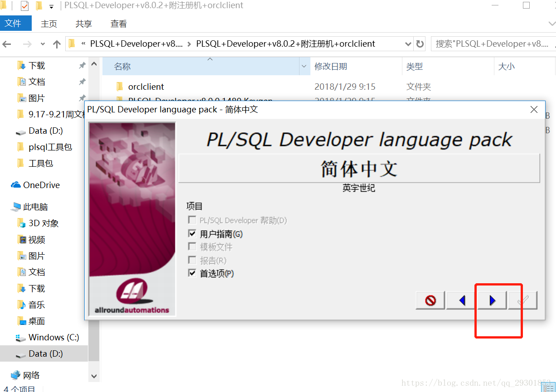Open plsql工具包 folder in sidebar

pos(50,147)
